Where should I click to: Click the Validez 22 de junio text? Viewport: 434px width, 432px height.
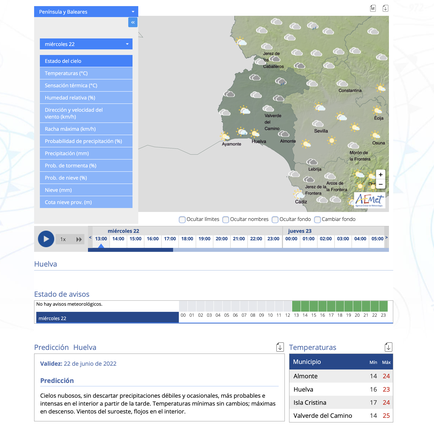coord(78,364)
